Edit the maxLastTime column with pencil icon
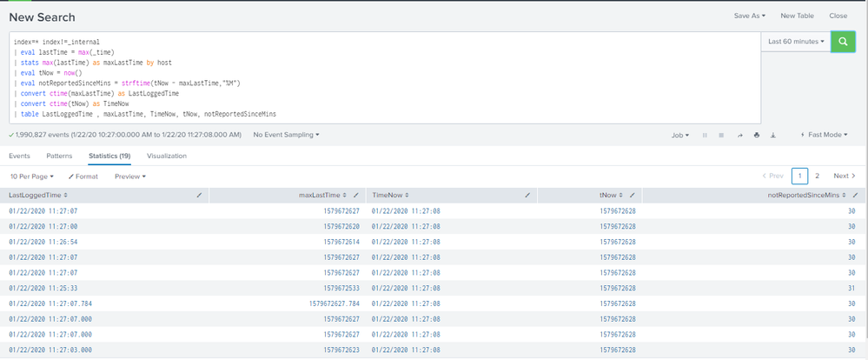 click(356, 195)
